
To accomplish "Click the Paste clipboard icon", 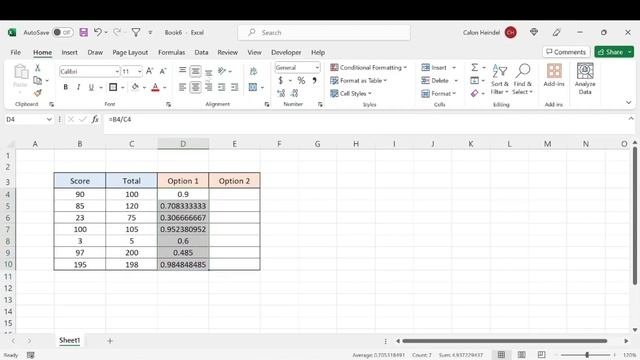I will (x=20, y=73).
